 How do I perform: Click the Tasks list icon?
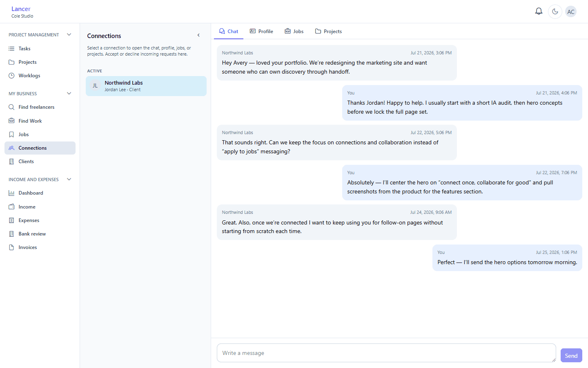(11, 49)
